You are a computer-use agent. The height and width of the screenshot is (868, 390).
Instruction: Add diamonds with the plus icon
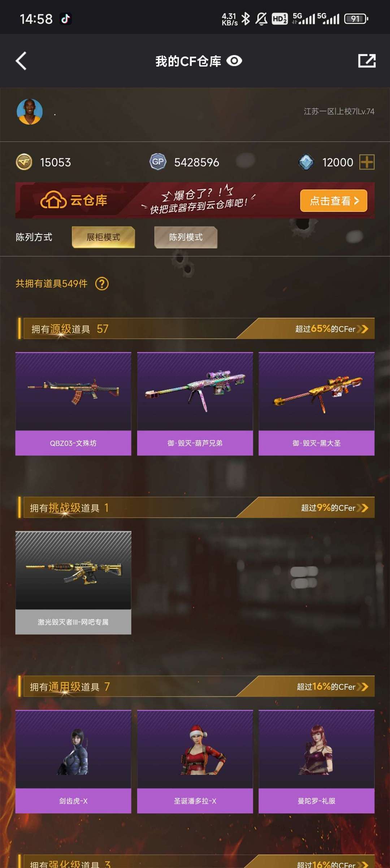(367, 162)
